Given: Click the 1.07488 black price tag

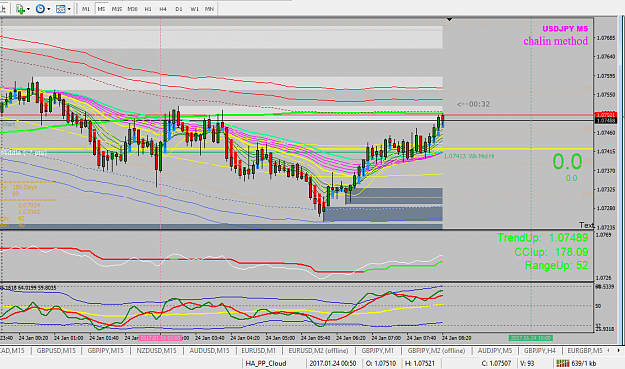Looking at the screenshot, I should [x=605, y=121].
